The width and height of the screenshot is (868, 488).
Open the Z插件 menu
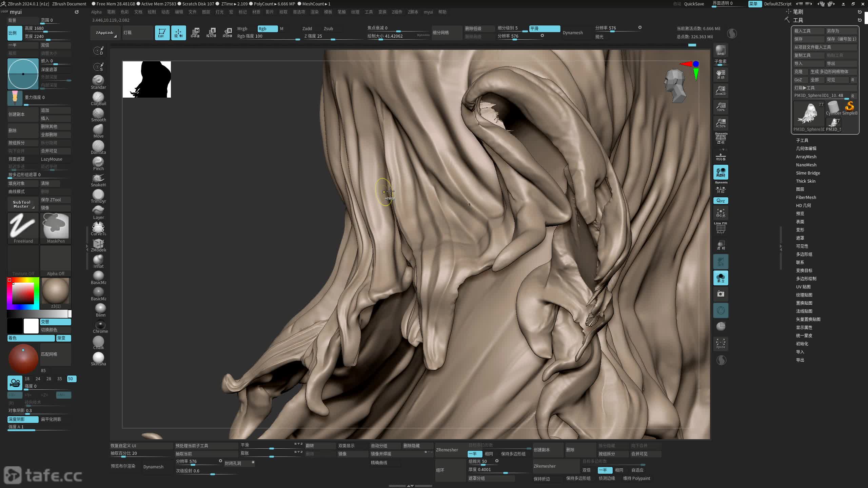click(x=397, y=12)
